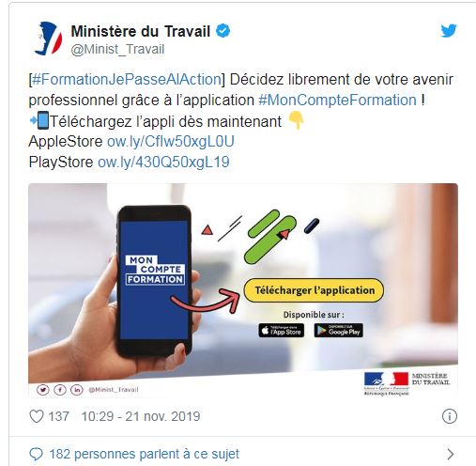The image size is (476, 466).
Task: Open "182 personnes parlent à ce sujet"
Action: coord(145,454)
